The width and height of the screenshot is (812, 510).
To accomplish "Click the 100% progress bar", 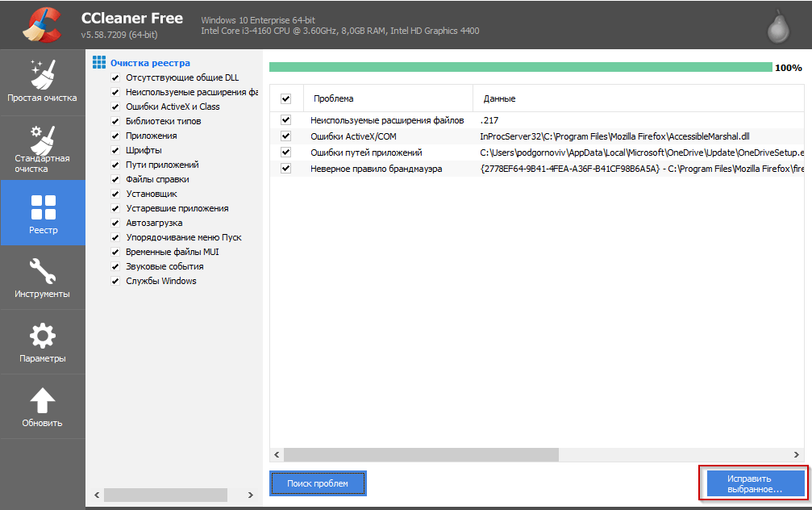I will (x=520, y=67).
